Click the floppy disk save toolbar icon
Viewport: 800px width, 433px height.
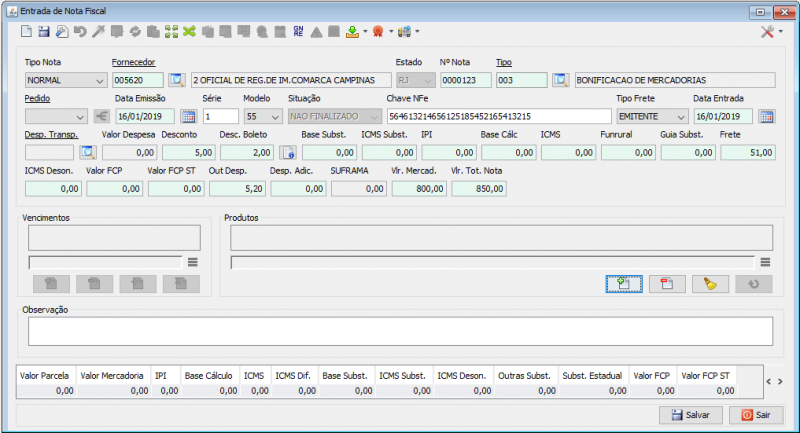click(44, 32)
